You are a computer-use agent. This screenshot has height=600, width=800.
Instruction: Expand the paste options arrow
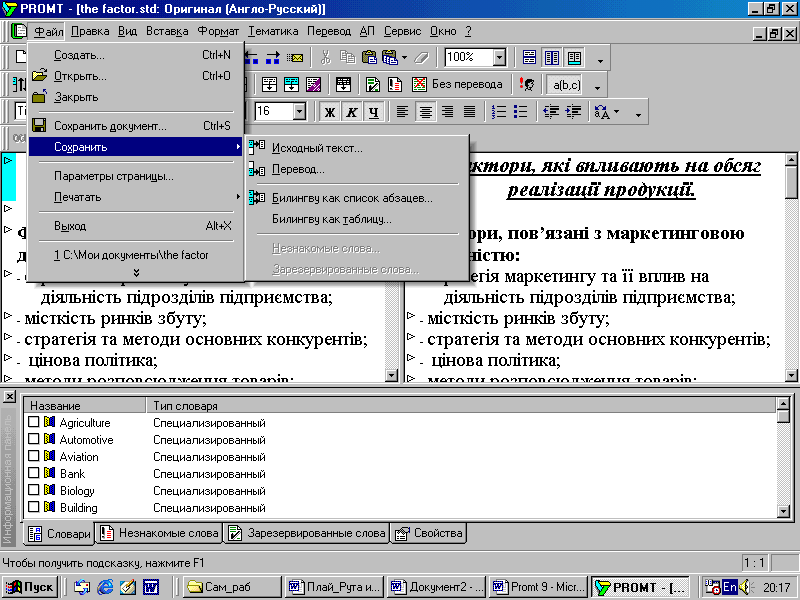click(404, 57)
